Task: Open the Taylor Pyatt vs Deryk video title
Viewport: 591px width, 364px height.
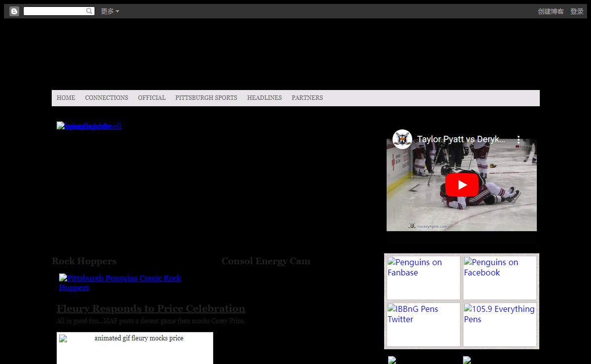Action: point(461,139)
